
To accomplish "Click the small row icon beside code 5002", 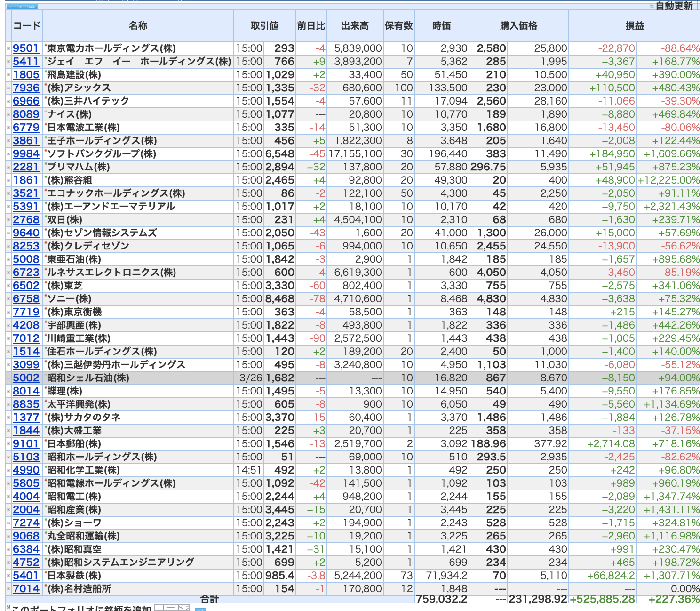I will 8,378.
